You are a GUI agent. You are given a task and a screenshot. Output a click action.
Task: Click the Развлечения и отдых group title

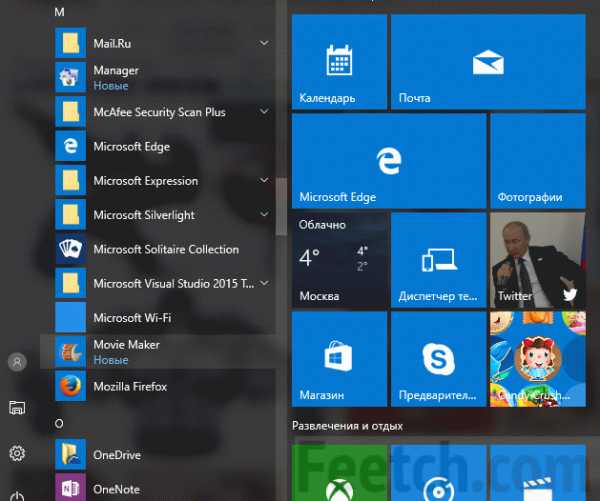pyautogui.click(x=347, y=426)
